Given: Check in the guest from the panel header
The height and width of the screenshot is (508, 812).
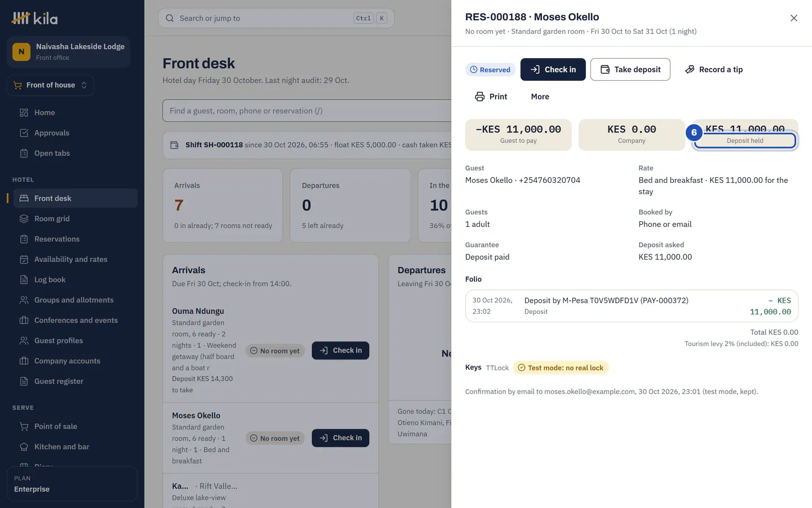Looking at the screenshot, I should click(553, 69).
